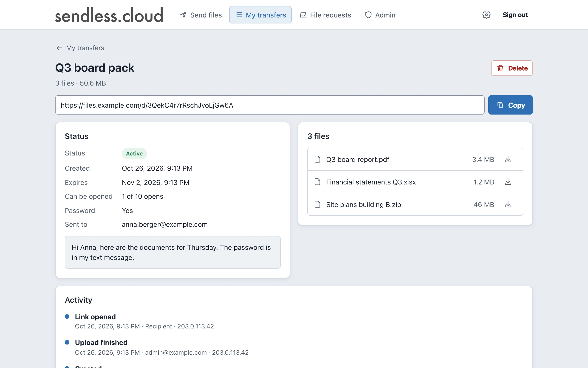The height and width of the screenshot is (368, 588).
Task: Click the 1.2 MB size value
Action: pos(483,182)
